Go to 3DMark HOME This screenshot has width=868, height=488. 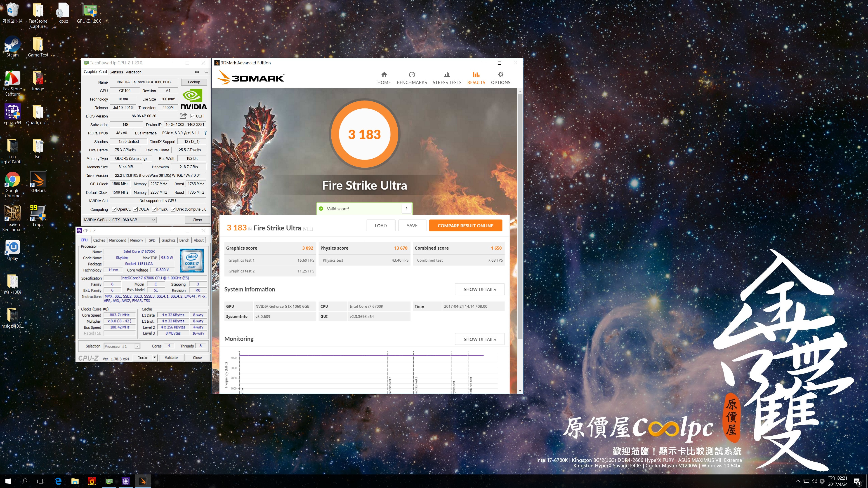(x=384, y=78)
